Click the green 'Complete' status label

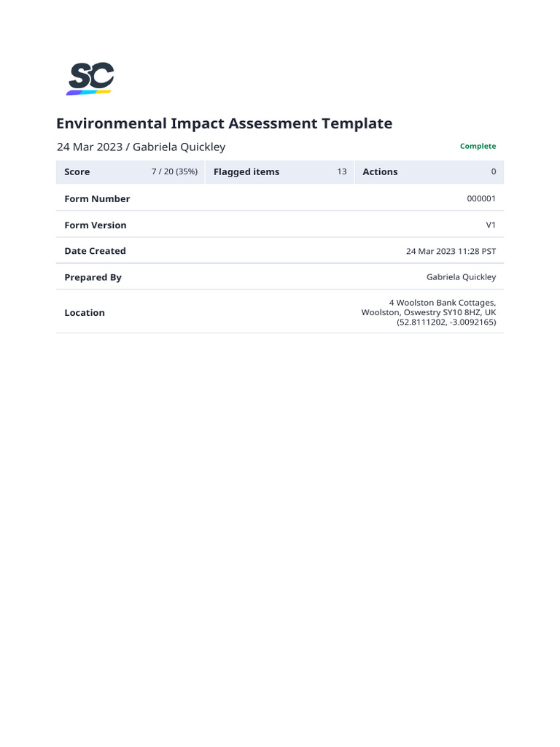[478, 146]
